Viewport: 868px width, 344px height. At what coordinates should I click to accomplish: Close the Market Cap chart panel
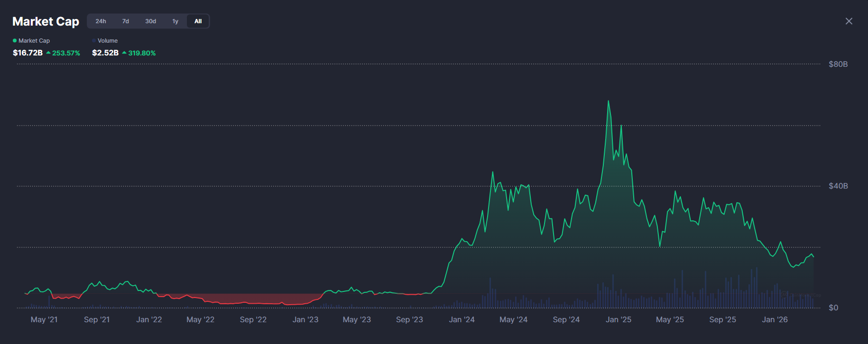coord(849,21)
